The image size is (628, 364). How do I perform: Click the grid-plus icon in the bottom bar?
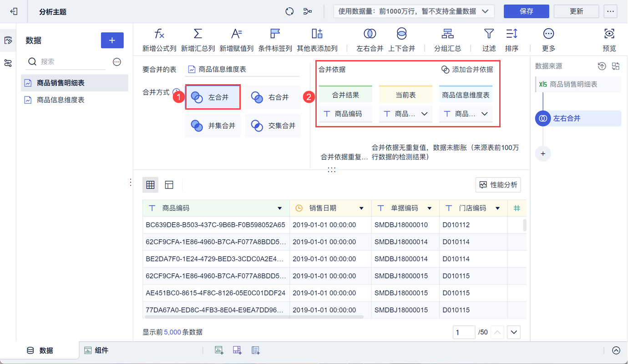coord(237,350)
